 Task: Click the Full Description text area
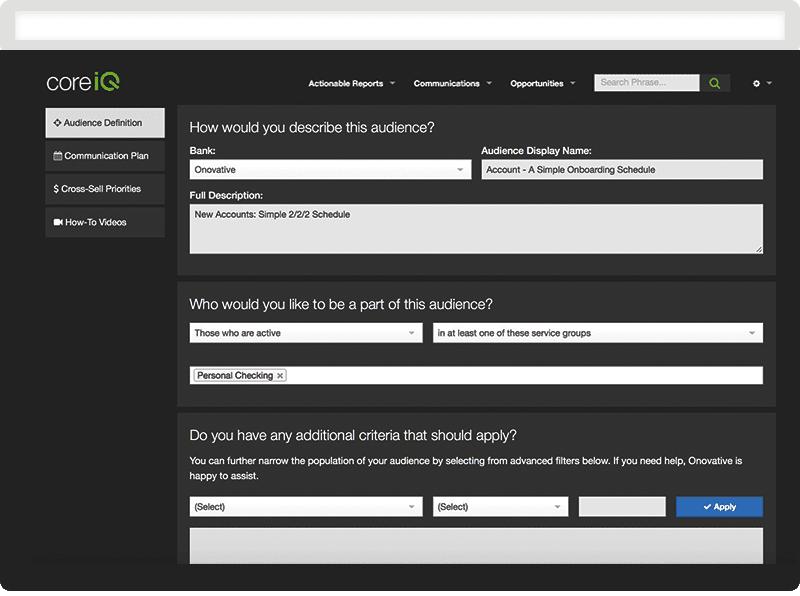[476, 229]
